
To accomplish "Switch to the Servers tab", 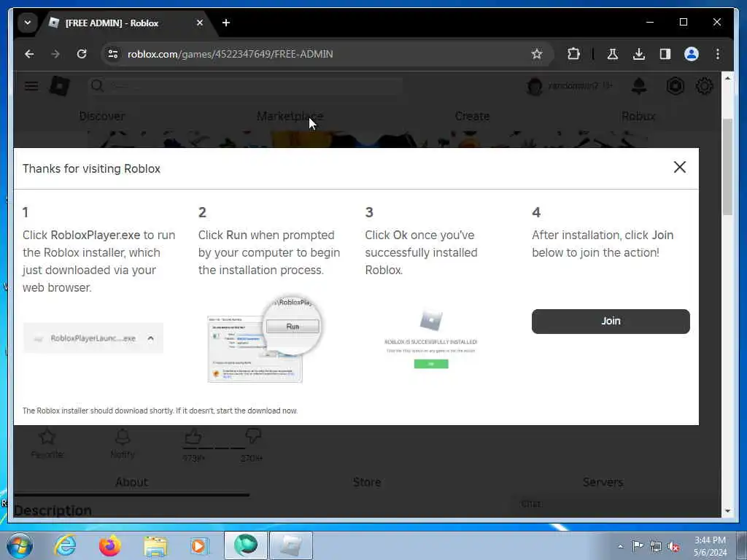I will 603,482.
